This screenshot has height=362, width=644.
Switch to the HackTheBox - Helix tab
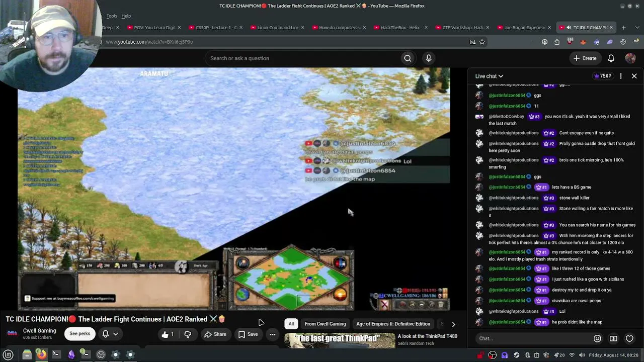400,28
